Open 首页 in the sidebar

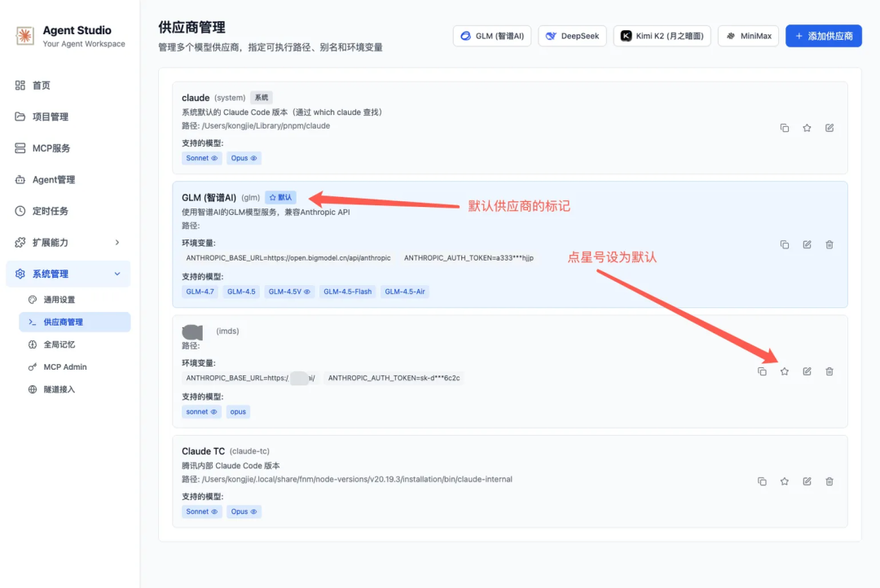[68, 86]
